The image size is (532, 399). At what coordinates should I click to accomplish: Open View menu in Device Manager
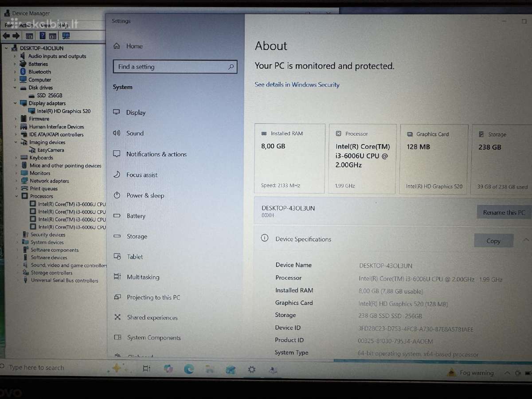(45, 25)
